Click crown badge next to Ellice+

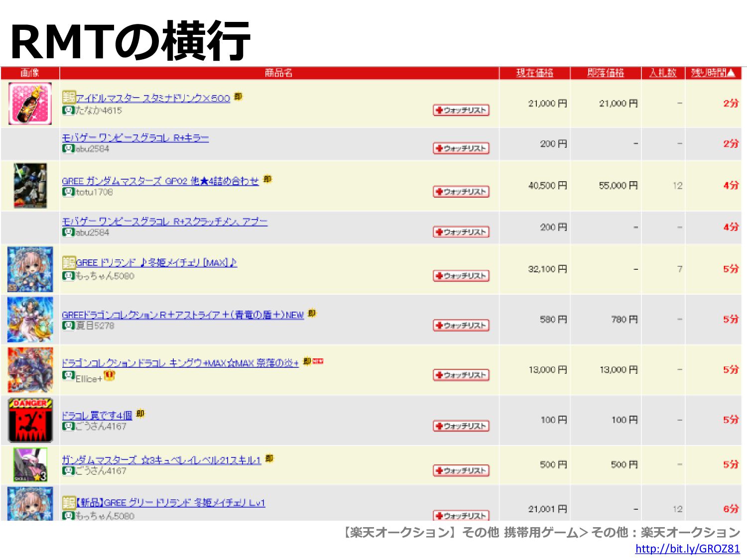coord(109,376)
